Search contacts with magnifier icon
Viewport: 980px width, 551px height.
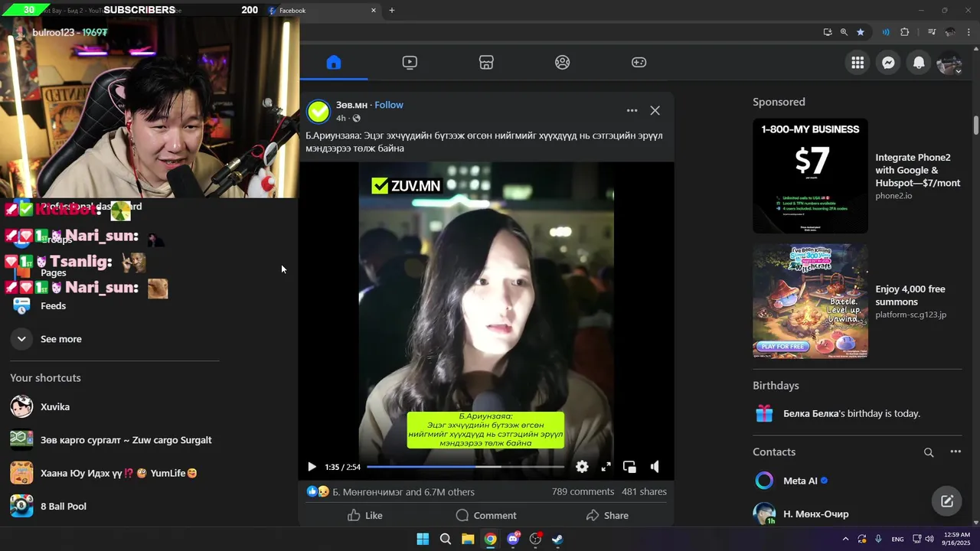point(929,452)
